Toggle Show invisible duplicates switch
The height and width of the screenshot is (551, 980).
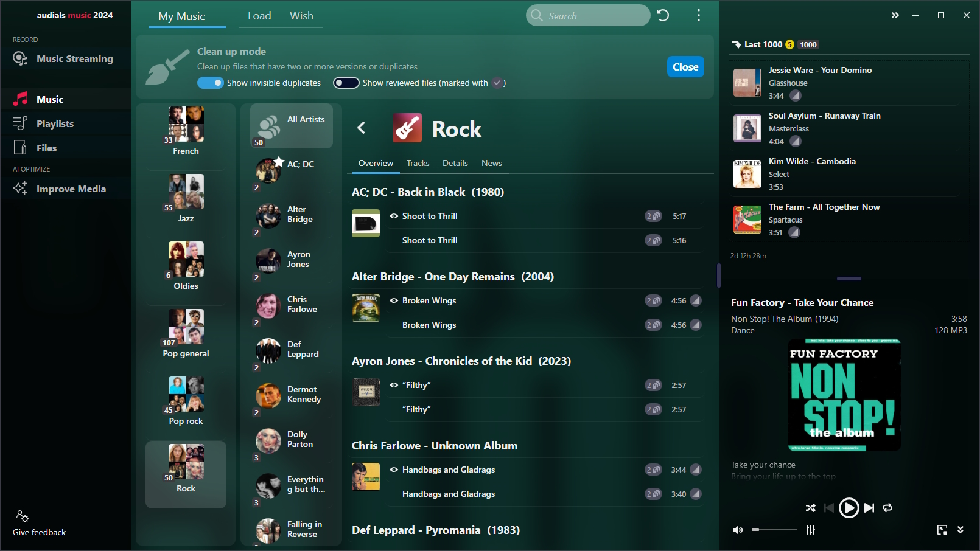coord(211,83)
